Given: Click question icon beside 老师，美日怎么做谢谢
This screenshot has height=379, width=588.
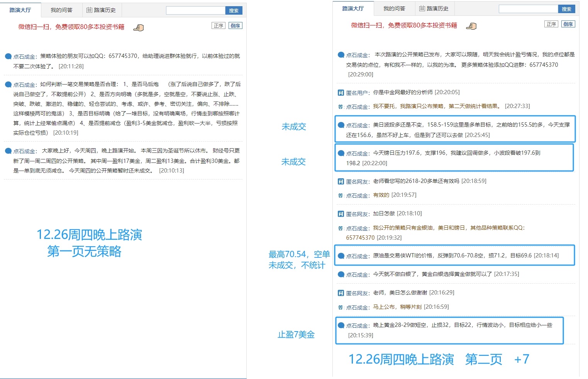Looking at the screenshot, I should tap(341, 293).
